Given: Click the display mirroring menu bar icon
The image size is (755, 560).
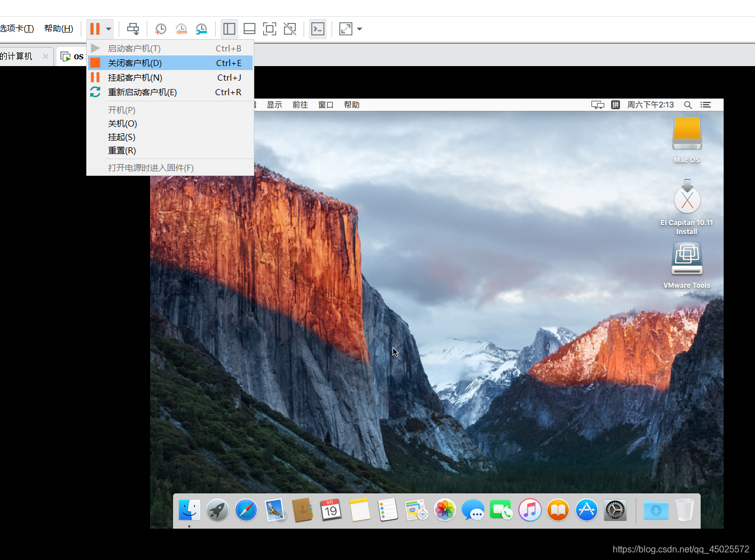Looking at the screenshot, I should tap(598, 105).
